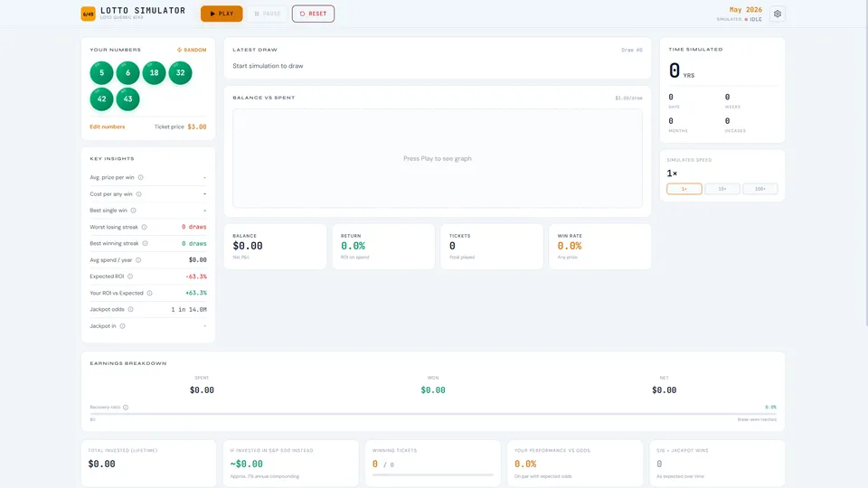Image resolution: width=868 pixels, height=488 pixels.
Task: Click the S&P 500 ~$0.00 value
Action: [246, 464]
